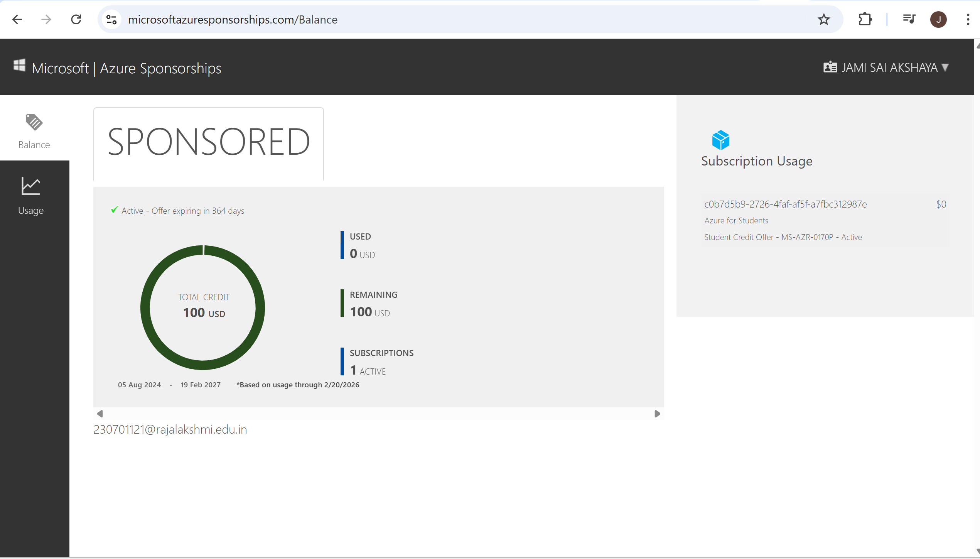Click the TOTAL CREDIT 100 USD value
Screen dimensions: 980x559
pos(204,312)
